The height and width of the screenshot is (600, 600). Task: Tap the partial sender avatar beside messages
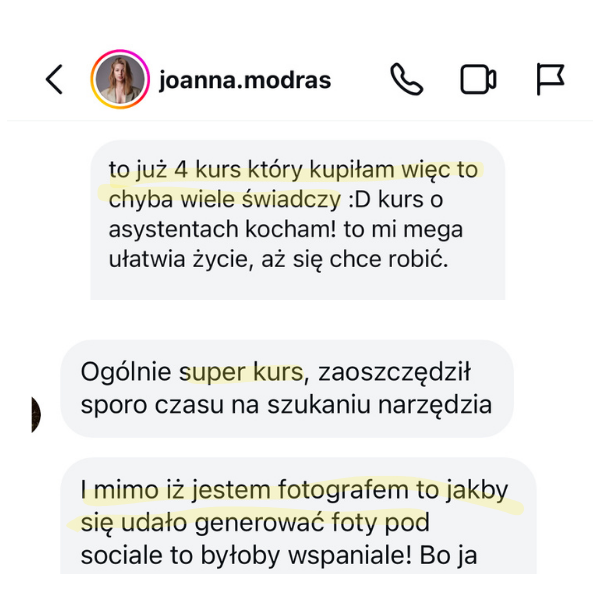[x=36, y=415]
